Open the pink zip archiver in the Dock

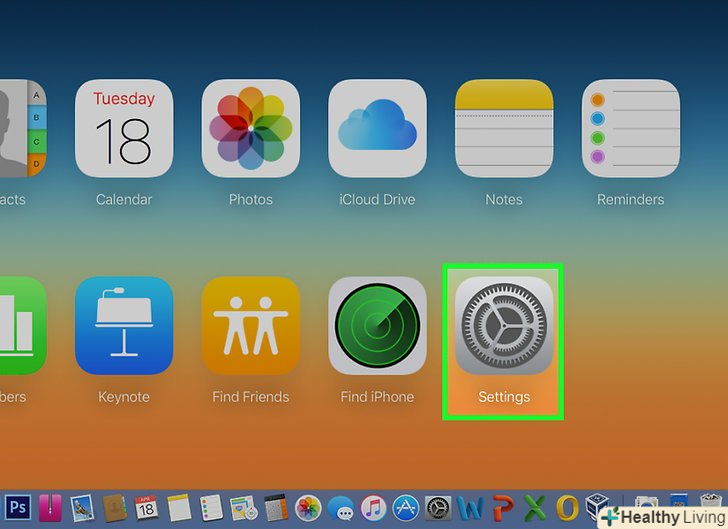50,508
